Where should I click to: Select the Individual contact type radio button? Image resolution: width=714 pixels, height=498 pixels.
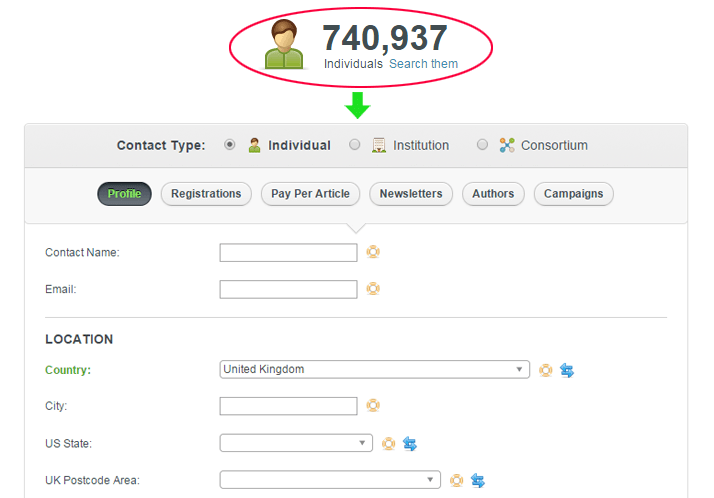(x=230, y=145)
